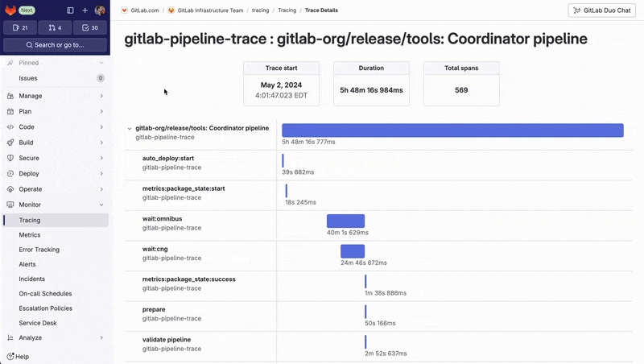644x364 pixels.
Task: Expand the Analyze menu
Action: [55, 337]
